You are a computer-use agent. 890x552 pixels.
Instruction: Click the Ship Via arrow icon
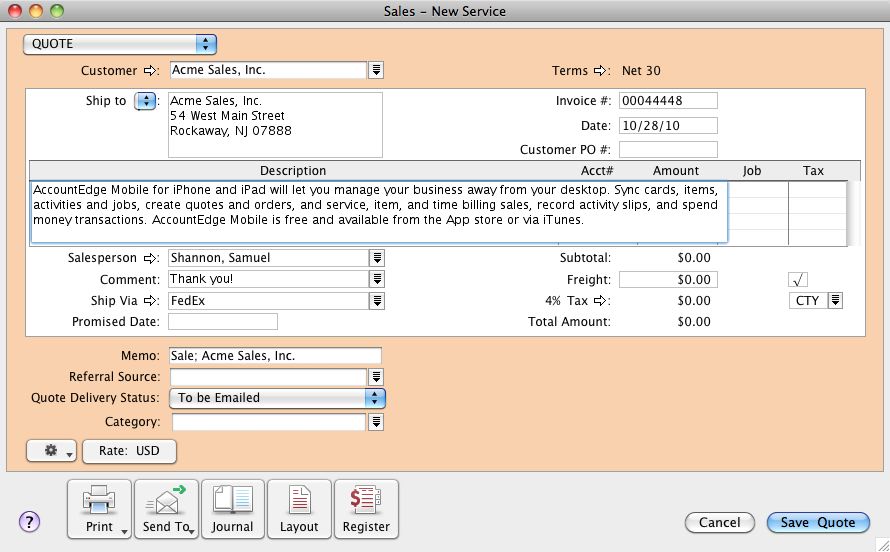pyautogui.click(x=150, y=301)
